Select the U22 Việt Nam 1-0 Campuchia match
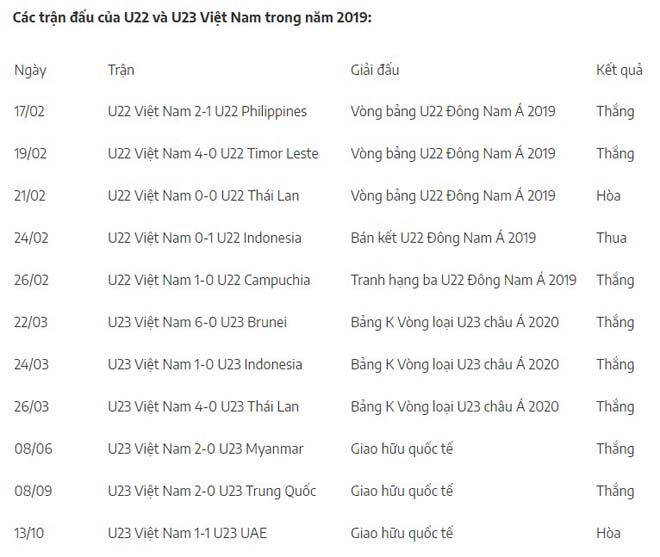This screenshot has height=557, width=660. tap(208, 280)
